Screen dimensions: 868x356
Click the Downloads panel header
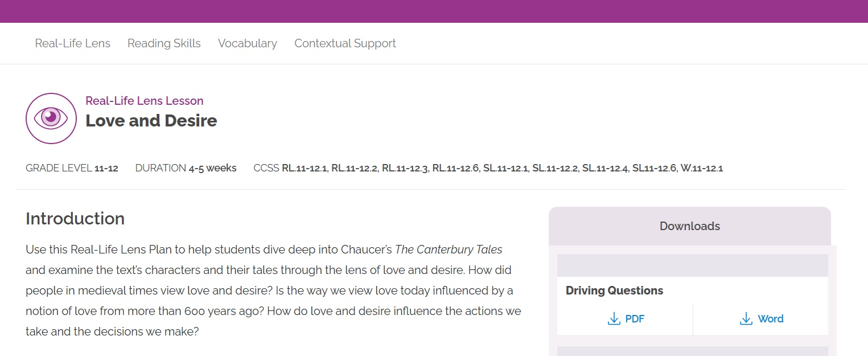(689, 226)
